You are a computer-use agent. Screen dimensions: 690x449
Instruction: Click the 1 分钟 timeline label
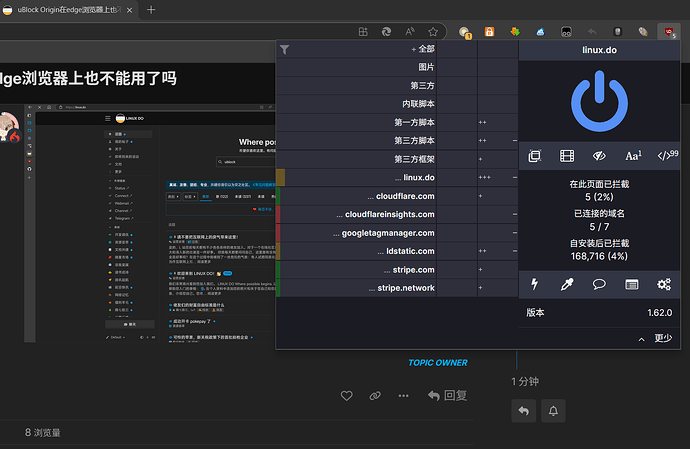click(525, 382)
